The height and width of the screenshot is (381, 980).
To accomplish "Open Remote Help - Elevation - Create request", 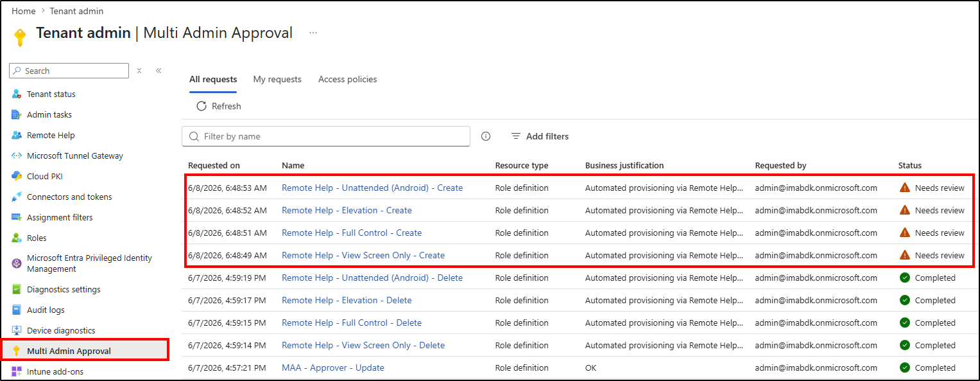I will (x=347, y=210).
